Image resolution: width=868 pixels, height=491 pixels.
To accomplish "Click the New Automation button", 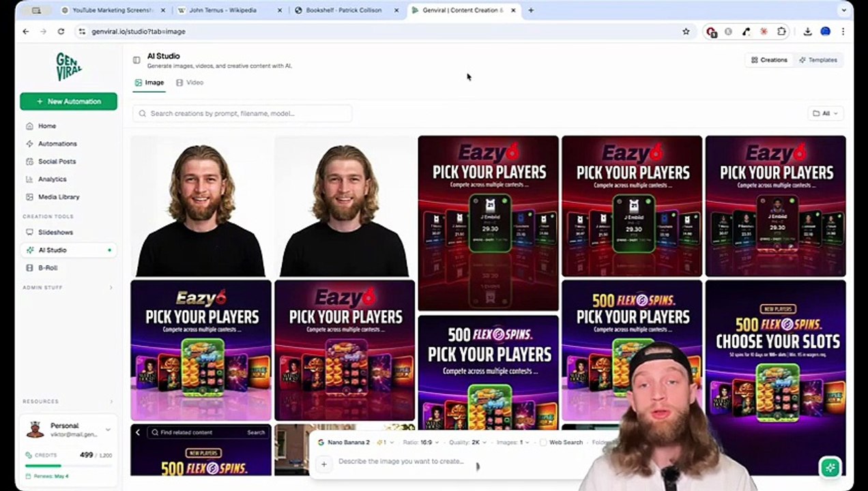I will [68, 102].
